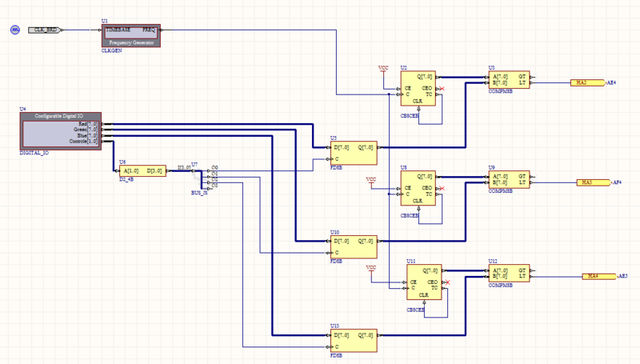
Task: Click the U10 FD8B register
Action: (x=353, y=246)
